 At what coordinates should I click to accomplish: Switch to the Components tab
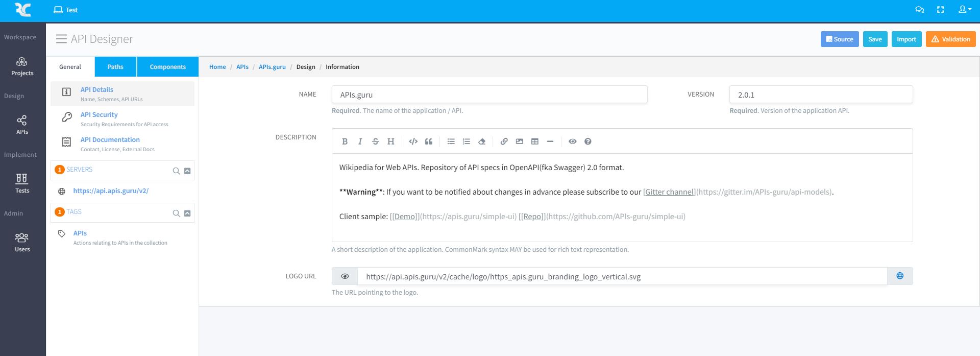[167, 67]
